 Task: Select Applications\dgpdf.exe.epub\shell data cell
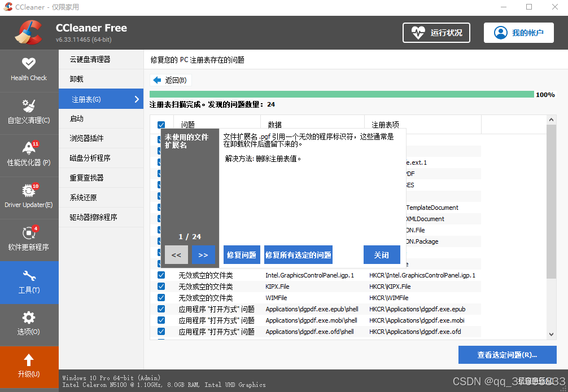click(x=312, y=309)
